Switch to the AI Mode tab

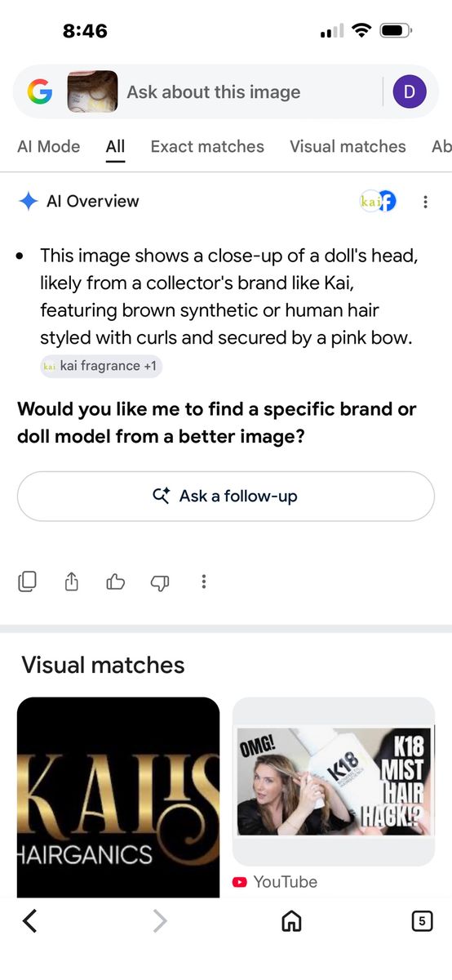pos(49,146)
